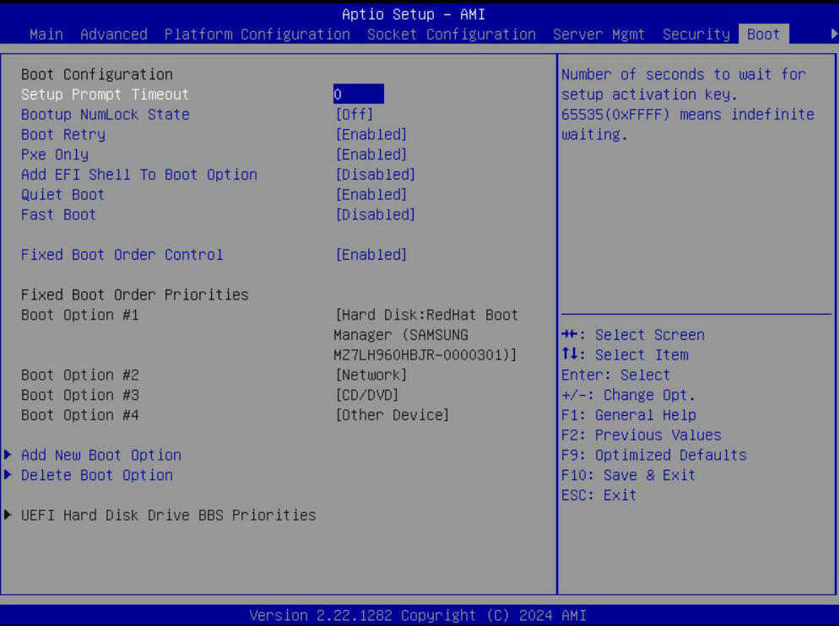This screenshot has width=840, height=626.
Task: Toggle the Pxe Only setting value
Action: (371, 155)
